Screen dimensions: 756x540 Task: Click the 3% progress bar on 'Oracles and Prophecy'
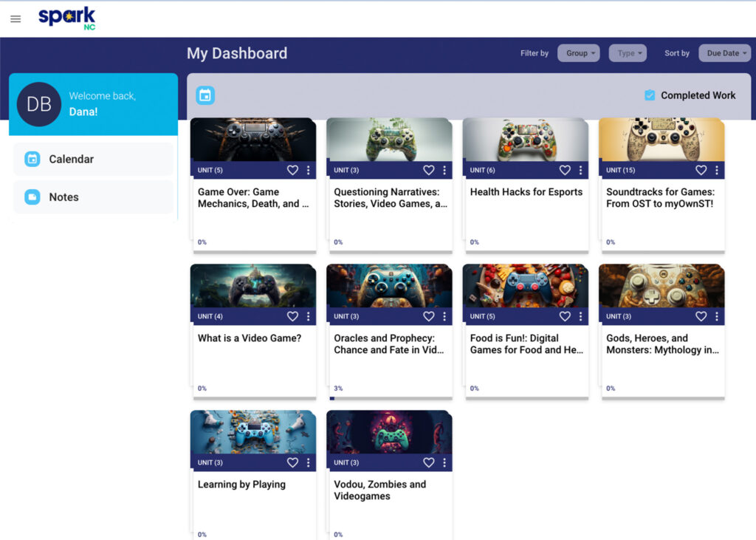coord(389,397)
